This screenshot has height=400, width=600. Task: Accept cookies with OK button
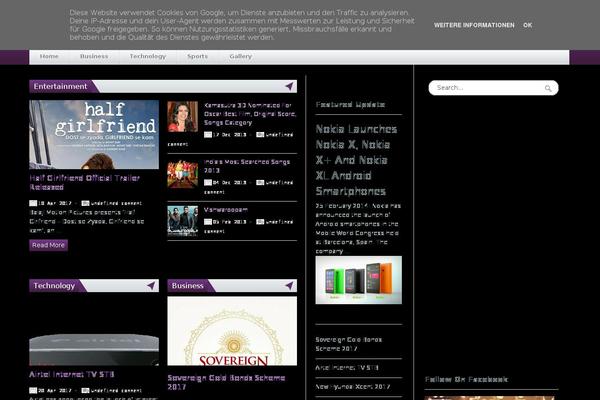pos(528,25)
